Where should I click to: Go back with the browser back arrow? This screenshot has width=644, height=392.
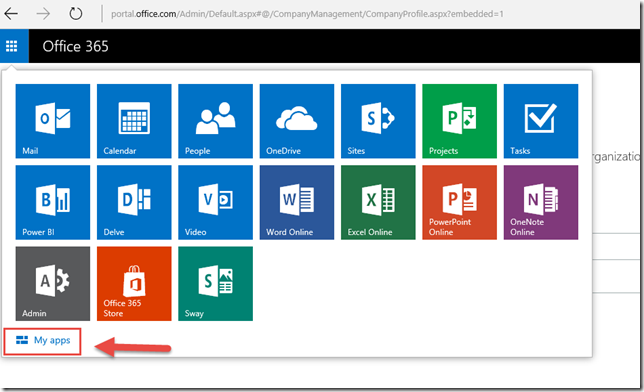pyautogui.click(x=11, y=14)
